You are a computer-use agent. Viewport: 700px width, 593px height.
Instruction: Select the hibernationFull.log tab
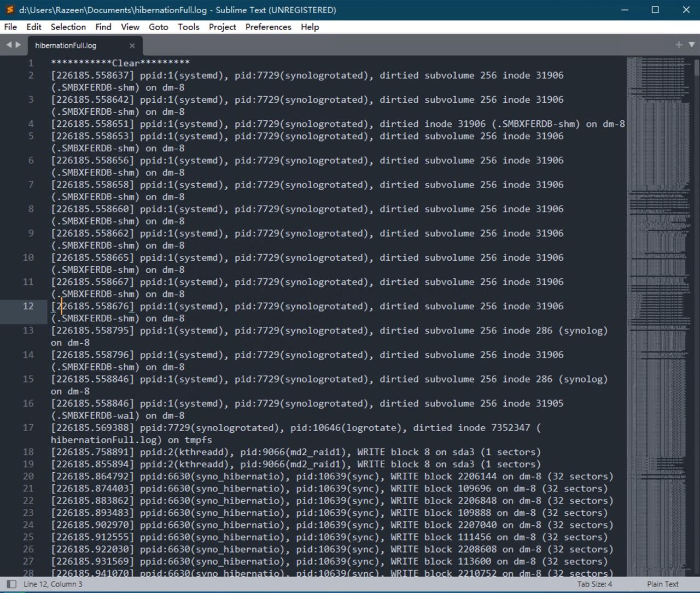click(x=66, y=45)
